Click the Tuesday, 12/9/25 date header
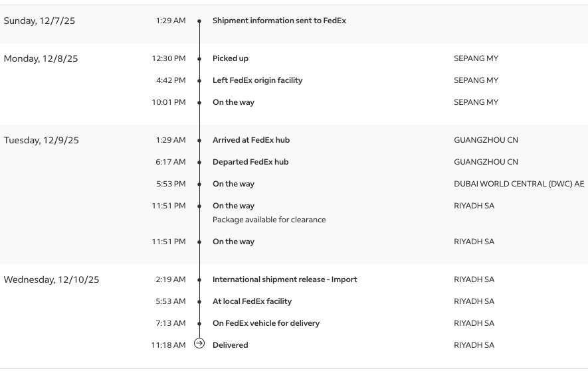Image resolution: width=588 pixels, height=371 pixels. (41, 140)
